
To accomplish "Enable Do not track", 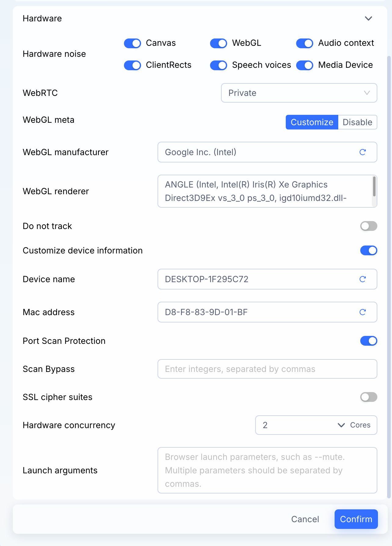I will coord(369,226).
